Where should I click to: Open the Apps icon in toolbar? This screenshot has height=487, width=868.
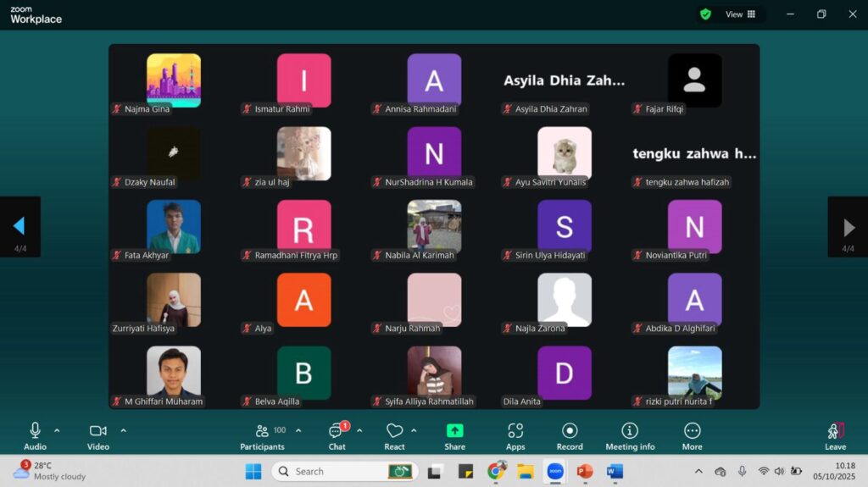(x=515, y=431)
